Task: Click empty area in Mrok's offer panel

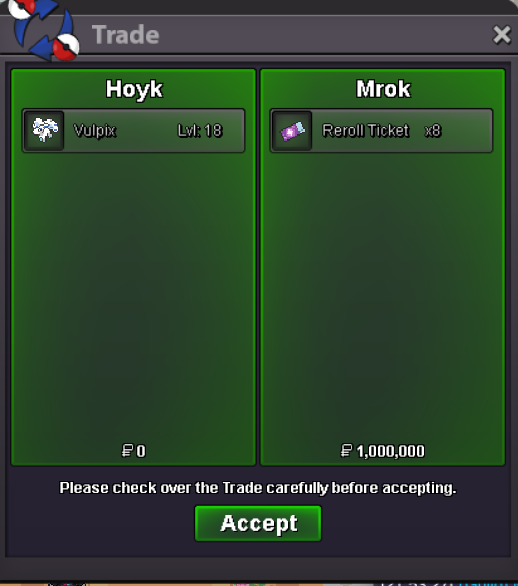Action: pos(383,295)
